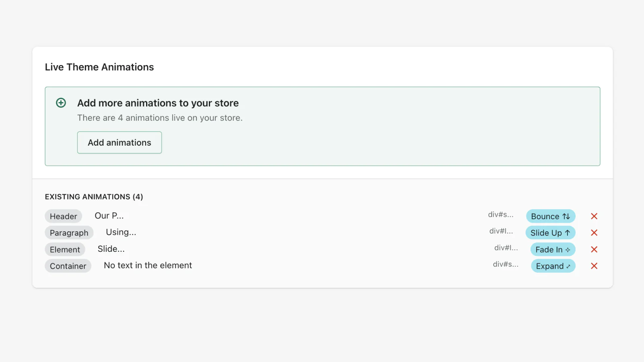The image size is (644, 362).
Task: Click 'No text in the element' label
Action: pyautogui.click(x=148, y=265)
